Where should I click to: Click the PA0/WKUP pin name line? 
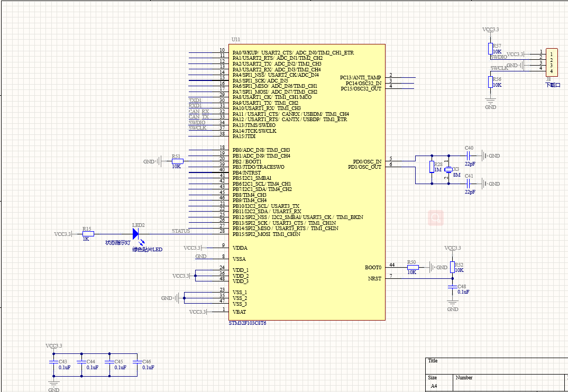pos(293,52)
